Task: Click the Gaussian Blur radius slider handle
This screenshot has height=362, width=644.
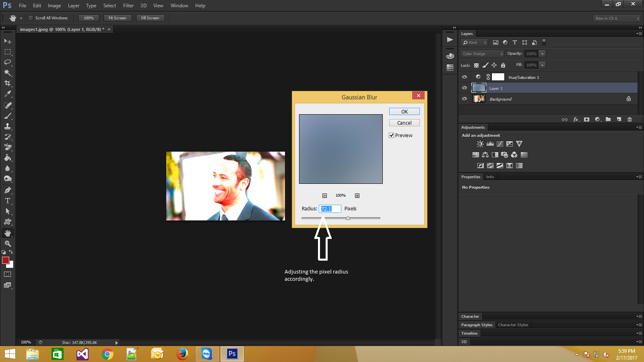Action: pyautogui.click(x=348, y=218)
